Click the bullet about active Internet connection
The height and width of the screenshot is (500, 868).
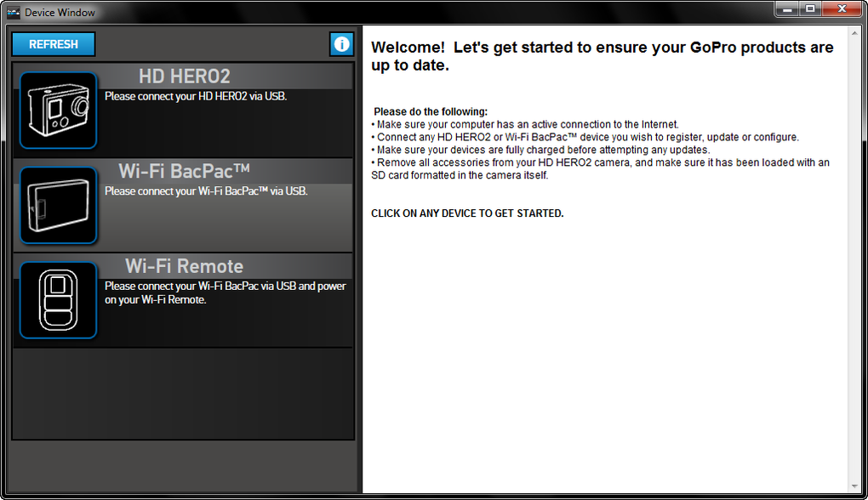[x=525, y=124]
